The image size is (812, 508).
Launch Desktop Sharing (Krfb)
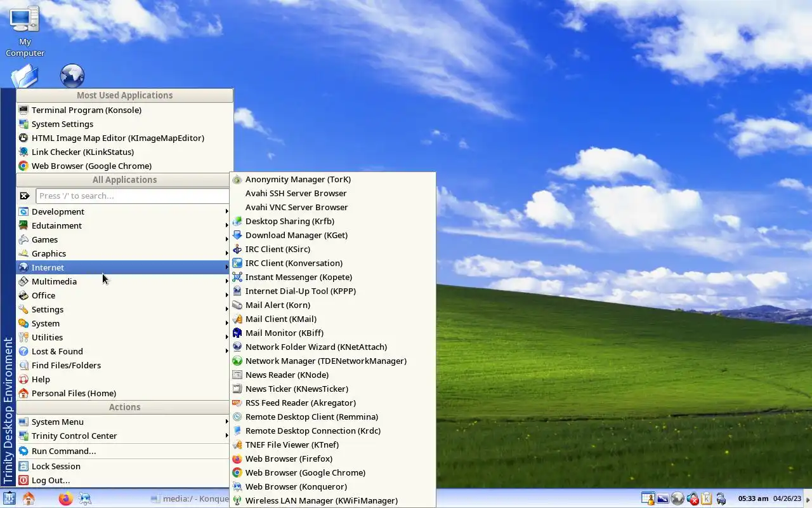click(x=332, y=221)
